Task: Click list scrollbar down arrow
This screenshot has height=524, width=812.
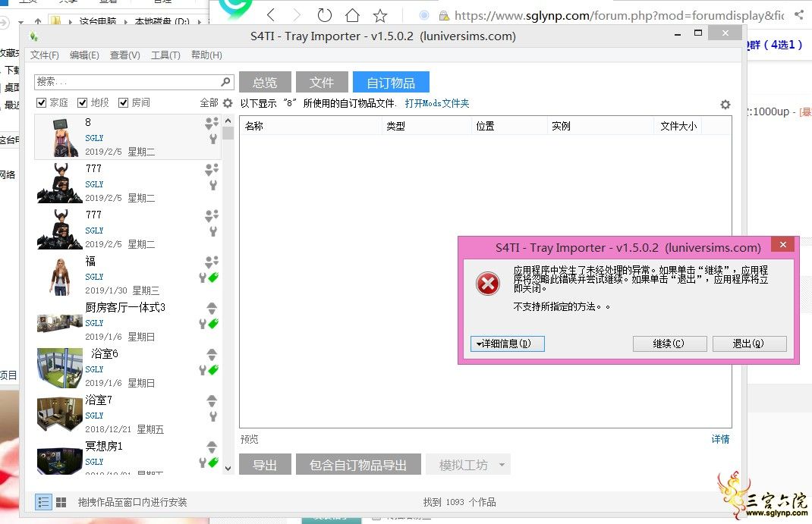Action: (x=228, y=468)
